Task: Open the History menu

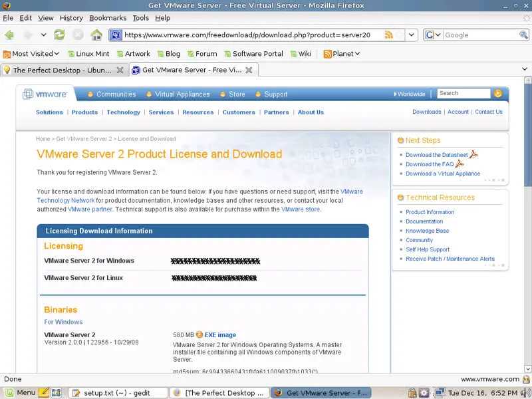Action: [71, 18]
